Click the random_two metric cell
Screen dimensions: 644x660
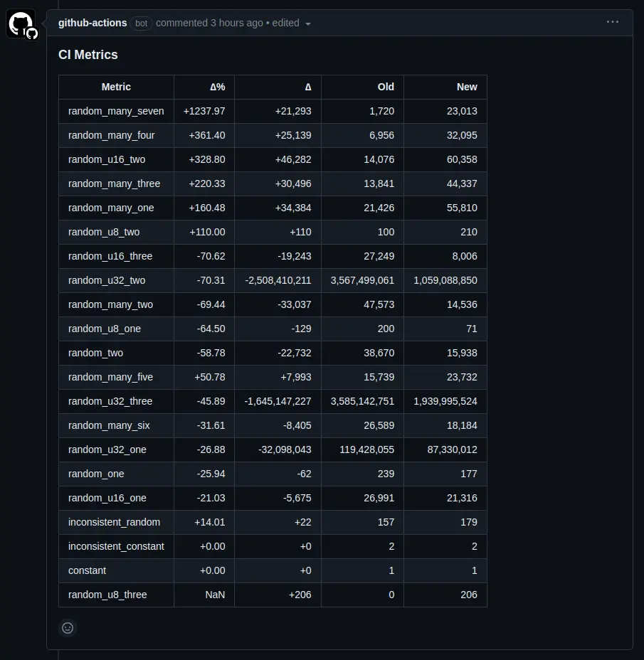(x=116, y=353)
